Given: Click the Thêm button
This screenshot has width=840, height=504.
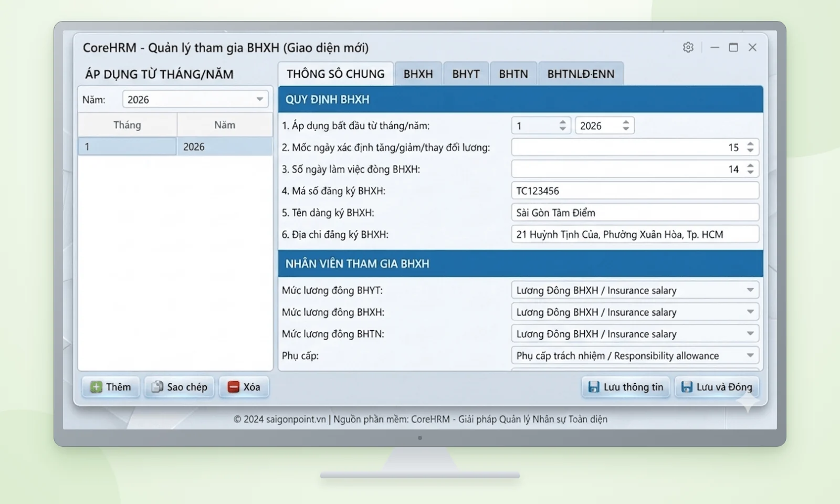Looking at the screenshot, I should pos(111,387).
